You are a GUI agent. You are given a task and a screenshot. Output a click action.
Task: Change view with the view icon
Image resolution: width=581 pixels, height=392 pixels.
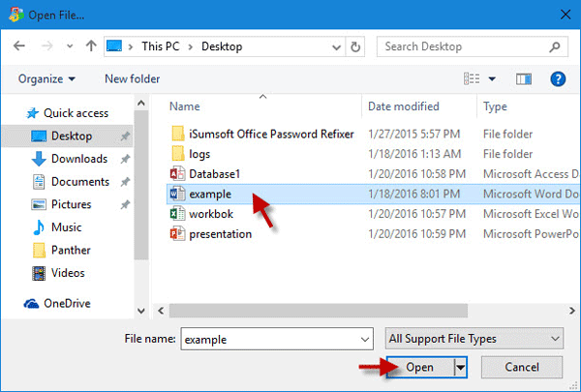[472, 78]
